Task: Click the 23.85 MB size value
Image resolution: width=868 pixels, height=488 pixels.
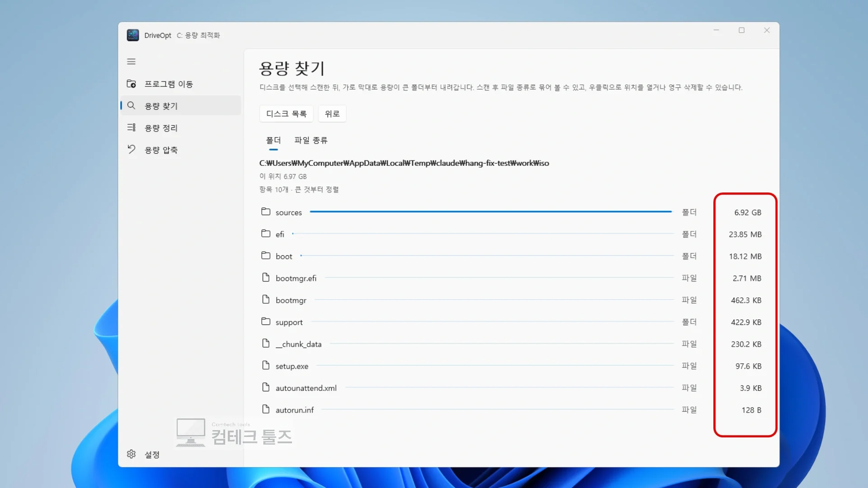Action: [x=745, y=235]
